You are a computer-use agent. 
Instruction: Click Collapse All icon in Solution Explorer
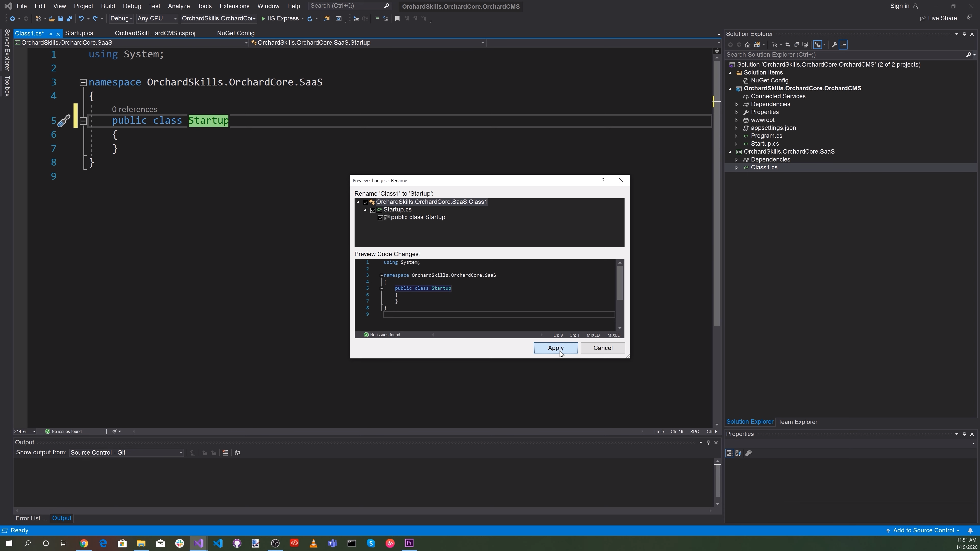point(796,45)
